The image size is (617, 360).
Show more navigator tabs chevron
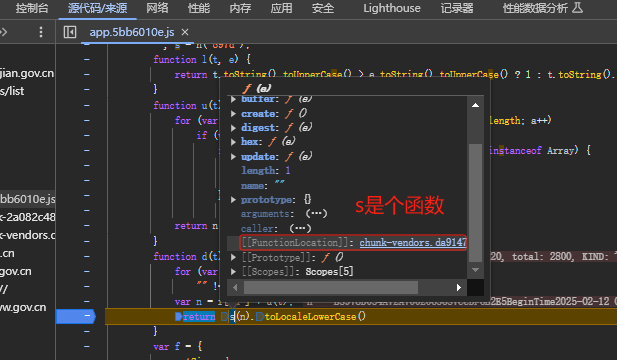pyautogui.click(x=4, y=32)
